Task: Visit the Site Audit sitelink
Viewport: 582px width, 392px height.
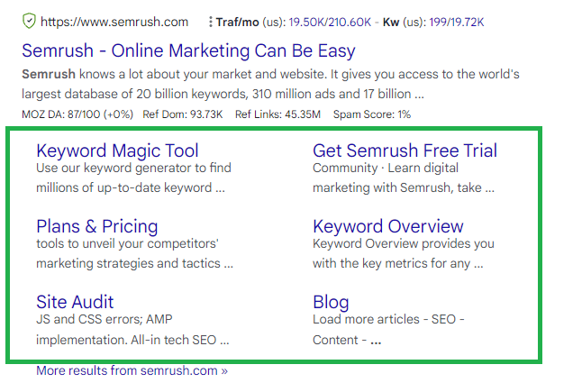Action: point(75,302)
